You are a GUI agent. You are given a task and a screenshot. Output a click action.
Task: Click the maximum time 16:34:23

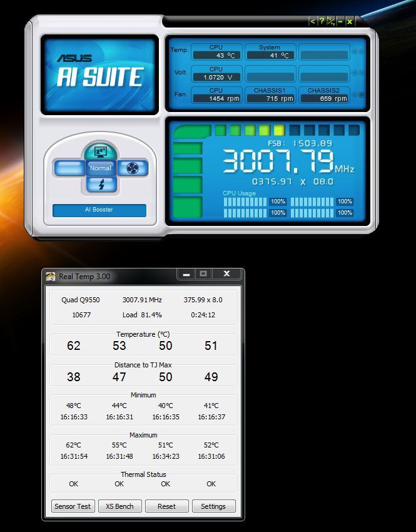[x=166, y=457]
